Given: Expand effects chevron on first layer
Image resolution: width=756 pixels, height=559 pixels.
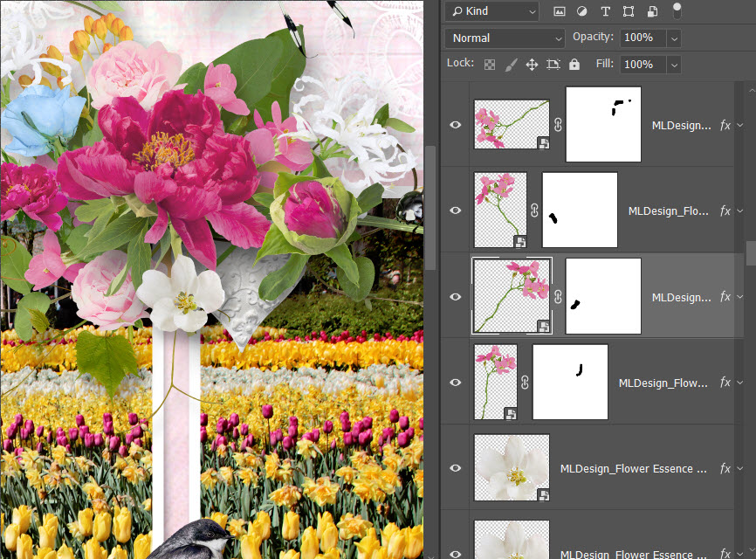Looking at the screenshot, I should pos(740,126).
